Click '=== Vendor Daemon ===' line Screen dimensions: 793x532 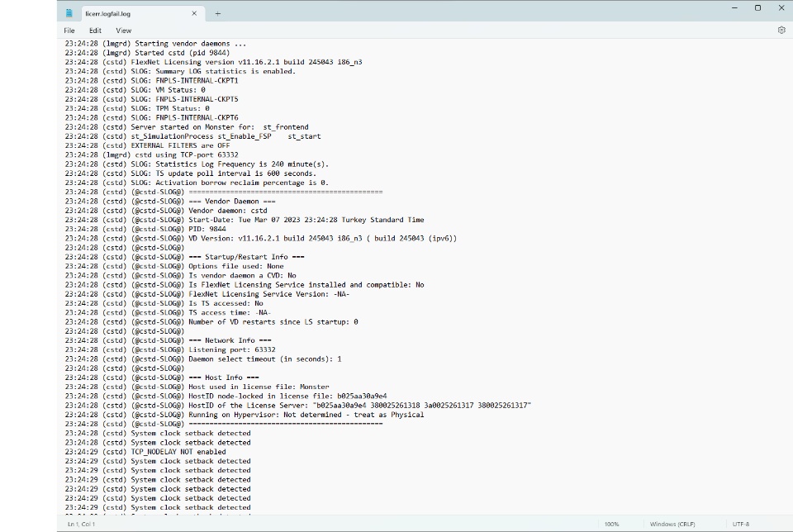170,202
